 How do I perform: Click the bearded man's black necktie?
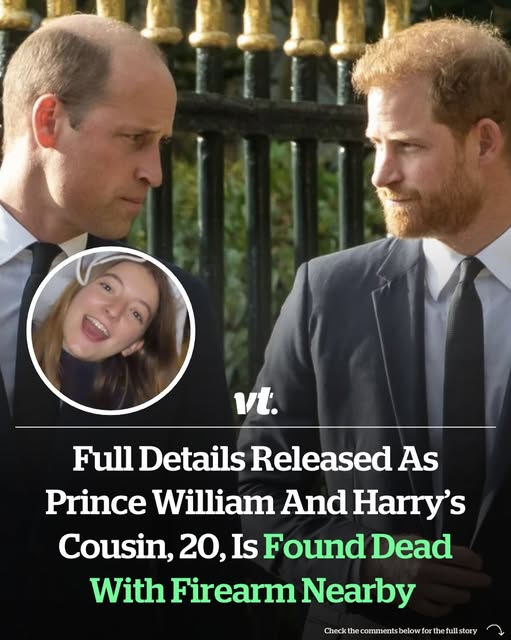coord(464,367)
